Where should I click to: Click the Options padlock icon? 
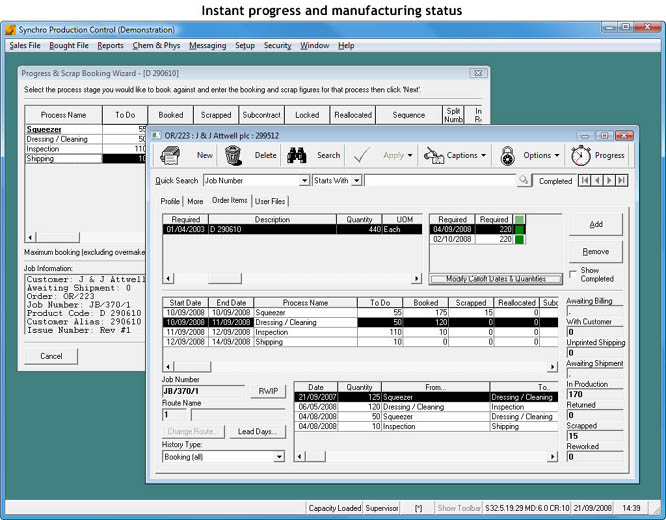[507, 155]
